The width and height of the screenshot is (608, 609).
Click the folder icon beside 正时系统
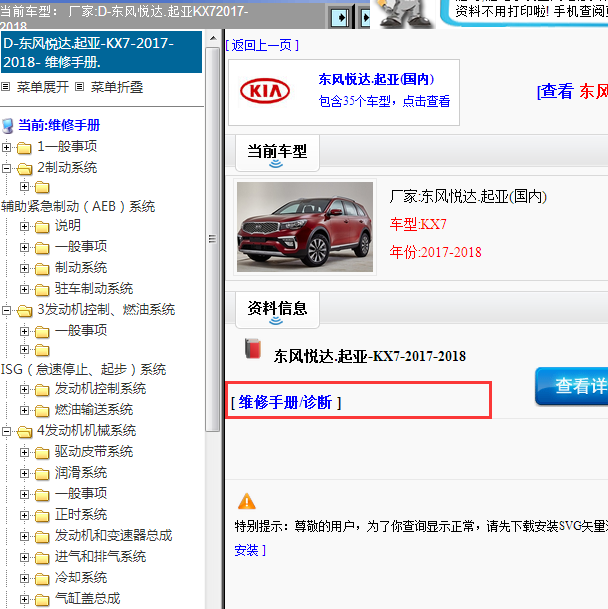click(42, 515)
